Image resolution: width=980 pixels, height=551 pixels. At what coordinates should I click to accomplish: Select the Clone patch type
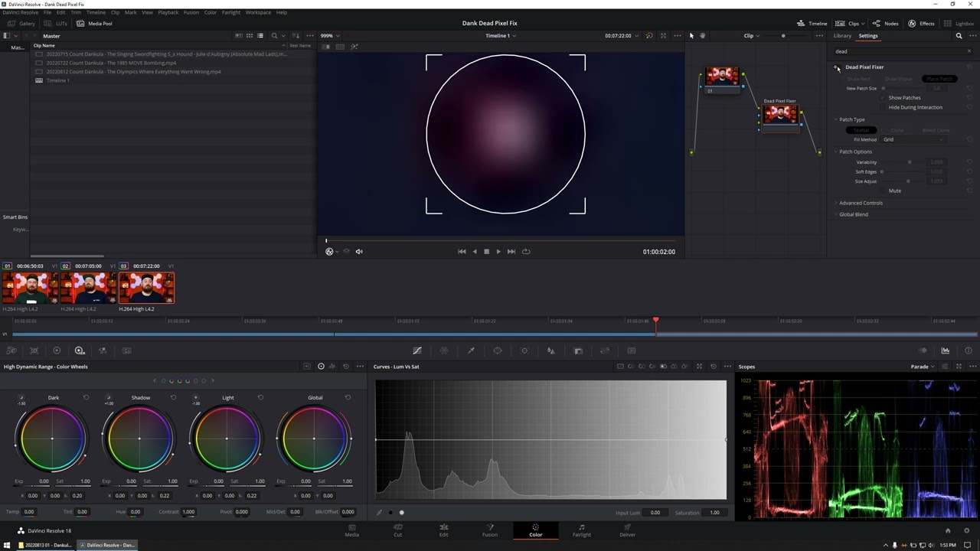[x=897, y=130]
